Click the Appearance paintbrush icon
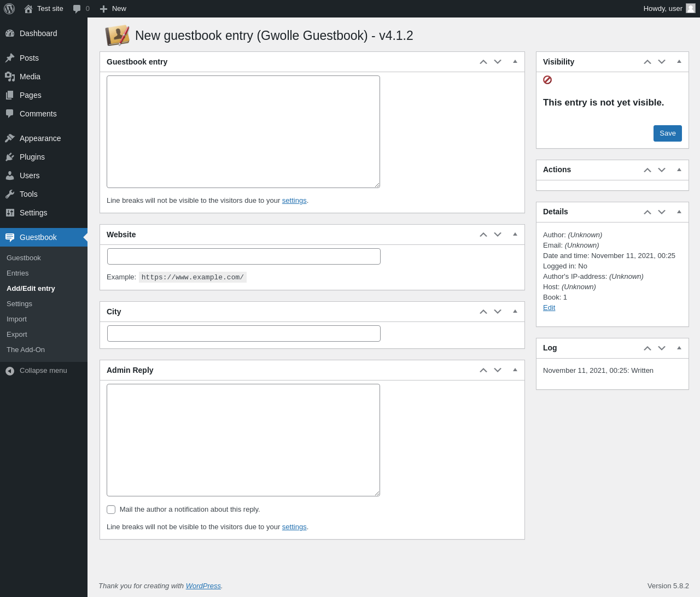The height and width of the screenshot is (597, 700). click(10, 138)
